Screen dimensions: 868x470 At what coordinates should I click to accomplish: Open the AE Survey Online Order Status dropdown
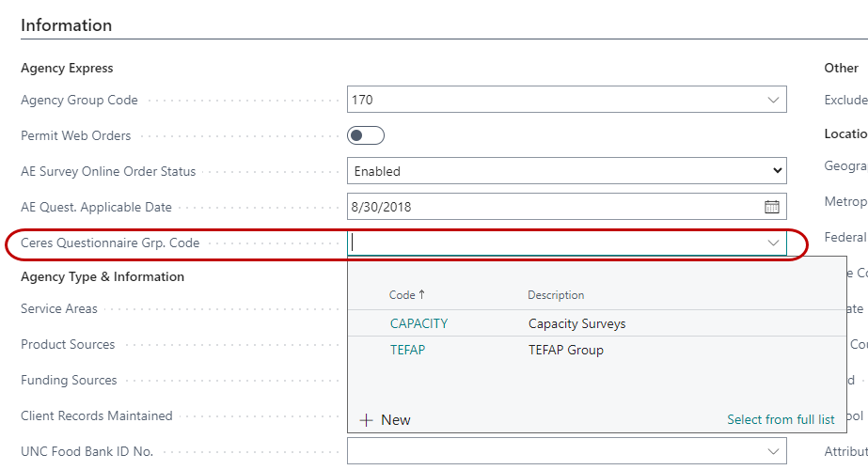[566, 171]
